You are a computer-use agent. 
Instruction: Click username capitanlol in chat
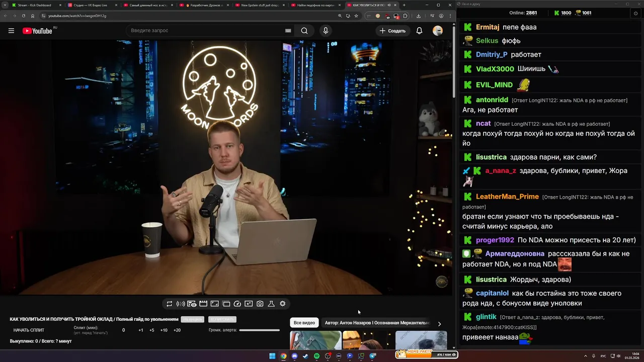(492, 293)
